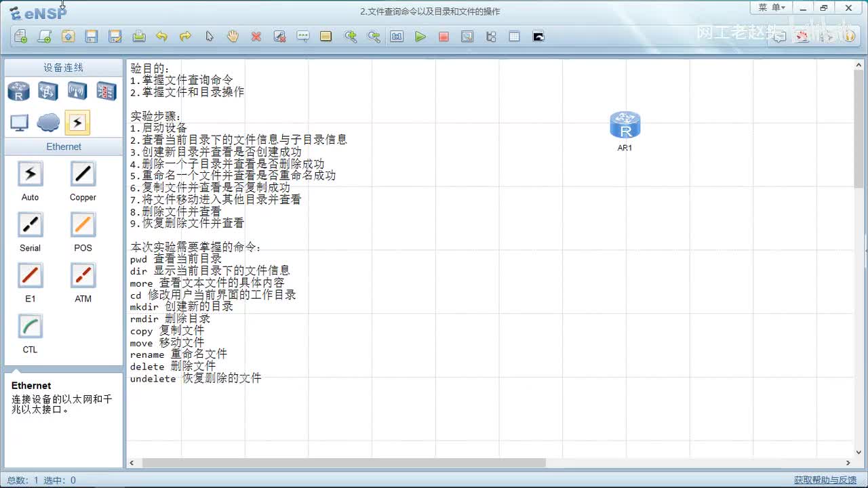Stop devices with the red stop button
868x488 pixels.
pos(443,37)
